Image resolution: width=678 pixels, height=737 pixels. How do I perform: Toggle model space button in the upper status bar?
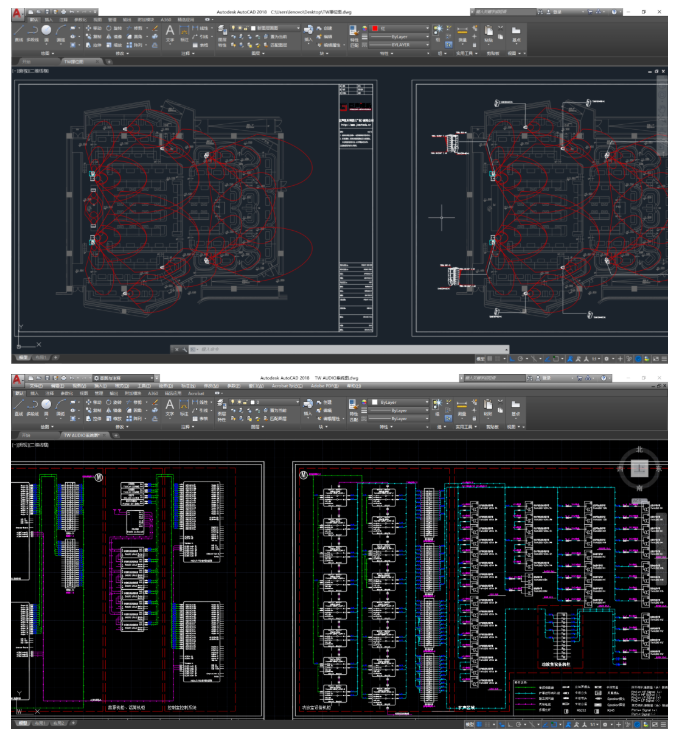click(481, 357)
